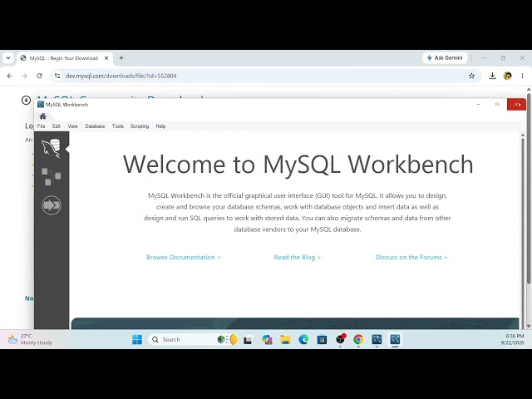
Task: Close the MySQL download tab in Chrome
Action: click(106, 58)
